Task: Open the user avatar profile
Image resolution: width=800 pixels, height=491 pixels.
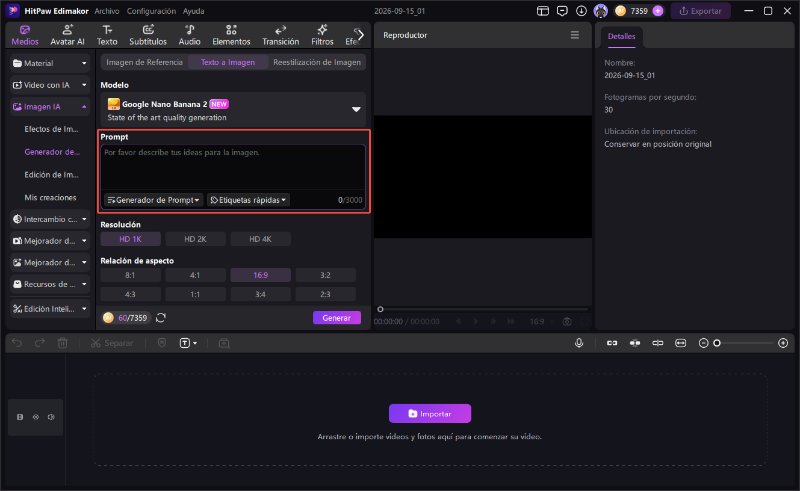Action: [x=601, y=11]
